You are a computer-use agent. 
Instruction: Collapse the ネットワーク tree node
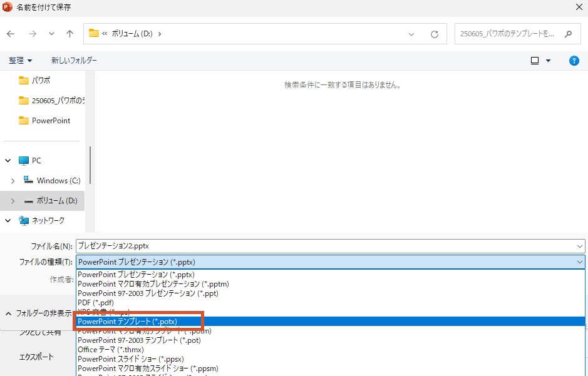pyautogui.click(x=8, y=221)
